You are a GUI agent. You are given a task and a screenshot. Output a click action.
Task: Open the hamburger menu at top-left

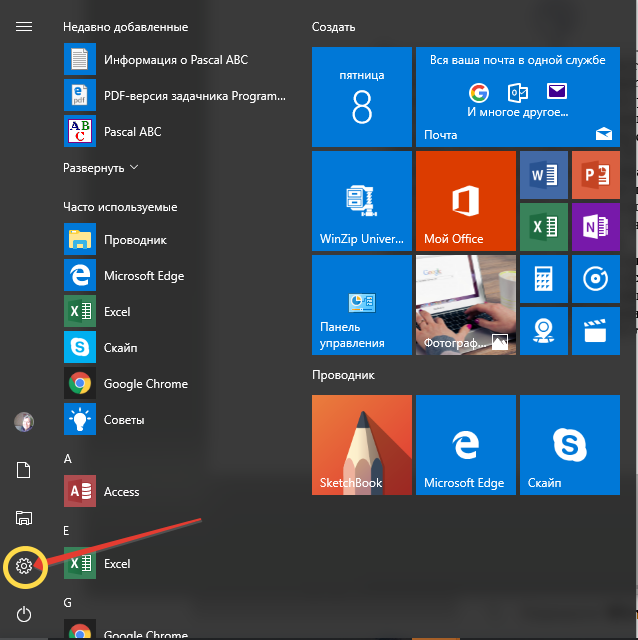[x=24, y=27]
